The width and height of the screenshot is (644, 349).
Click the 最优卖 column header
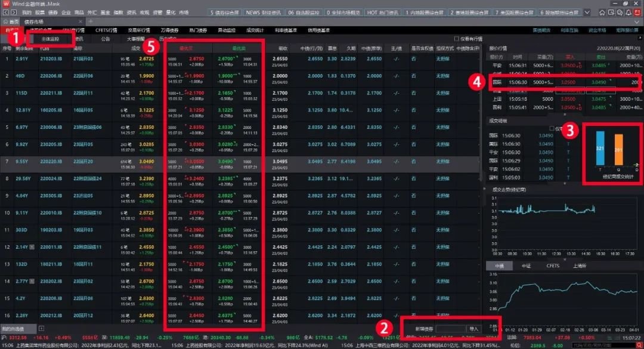coord(239,48)
